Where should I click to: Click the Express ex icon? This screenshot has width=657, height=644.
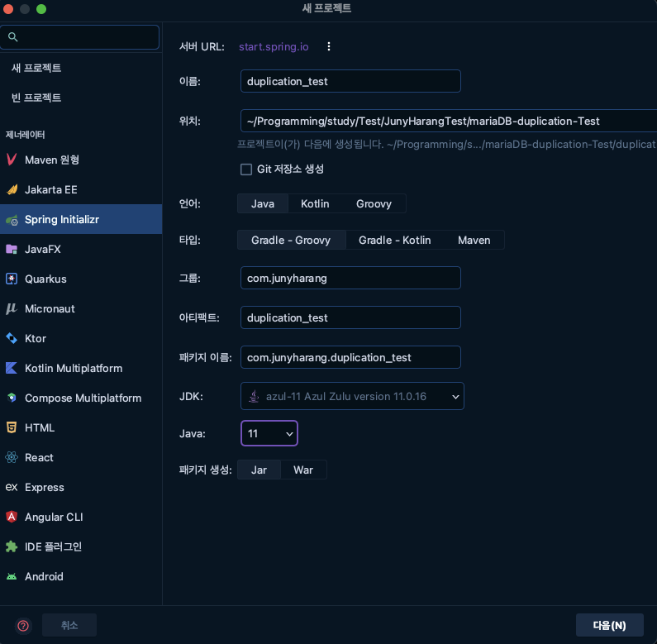[x=12, y=487]
